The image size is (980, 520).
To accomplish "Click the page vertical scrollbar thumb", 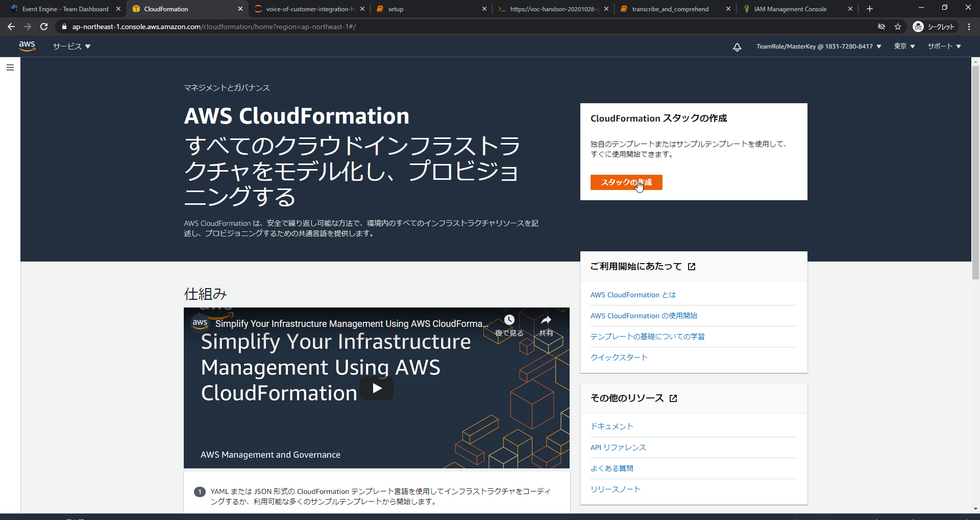I will point(975,172).
